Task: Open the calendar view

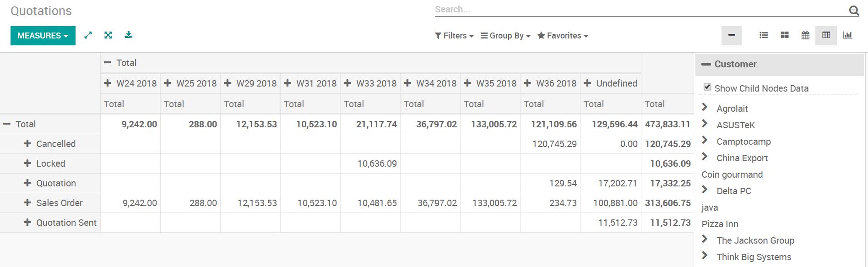Action: pos(805,35)
